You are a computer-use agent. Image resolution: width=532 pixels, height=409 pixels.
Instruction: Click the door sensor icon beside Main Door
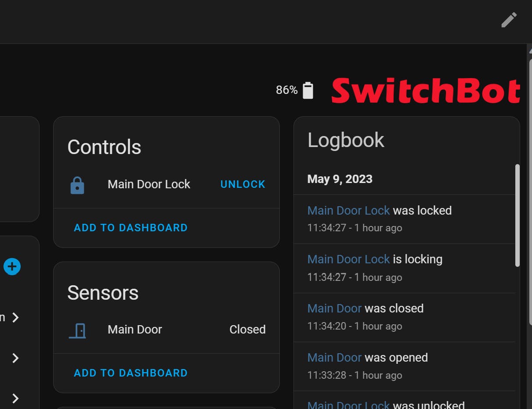pos(77,330)
